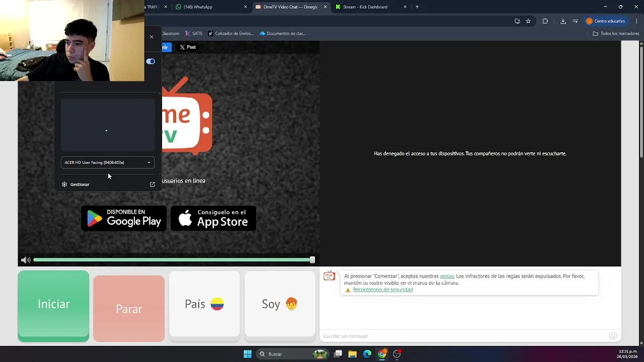
Task: Open the Chrome extensions puzzle icon
Action: tap(545, 21)
